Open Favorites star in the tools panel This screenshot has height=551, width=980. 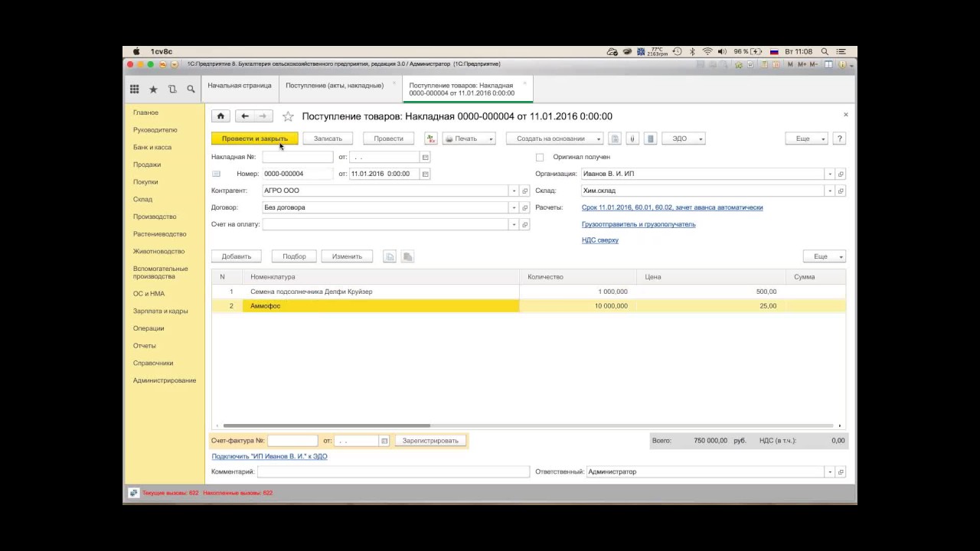(x=153, y=90)
